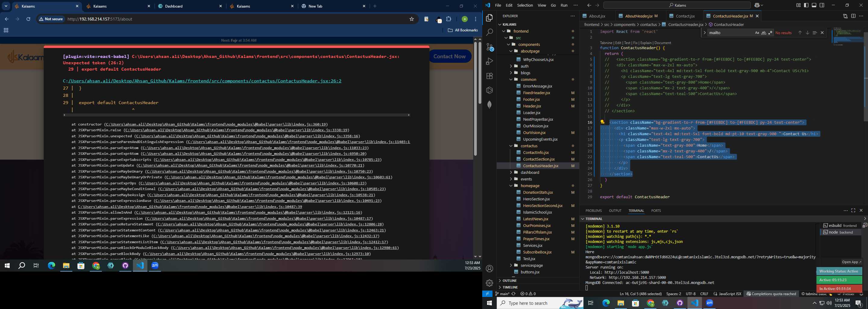Open the Manage gear icon in VS Code
Image resolution: width=868 pixels, height=309 pixels.
click(x=489, y=283)
